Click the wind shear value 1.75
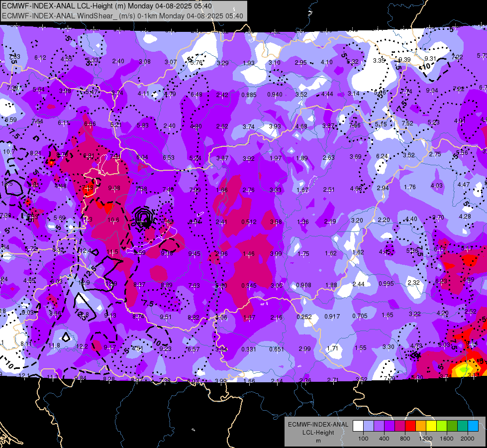This screenshot has height=448, width=487. [303, 254]
